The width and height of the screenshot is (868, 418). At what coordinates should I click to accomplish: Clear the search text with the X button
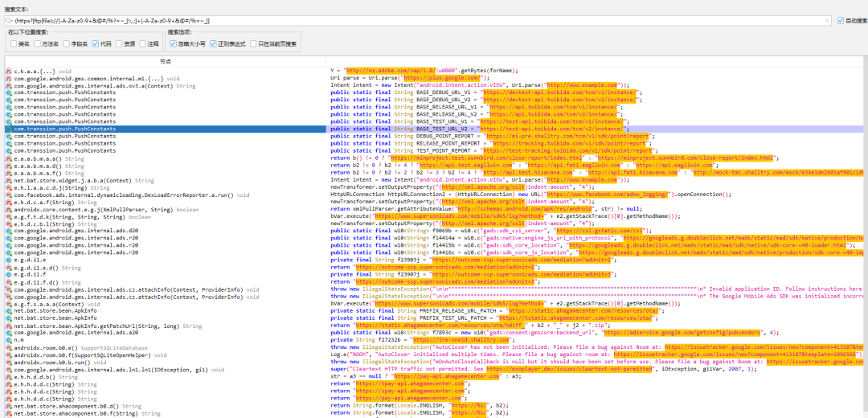pos(828,20)
